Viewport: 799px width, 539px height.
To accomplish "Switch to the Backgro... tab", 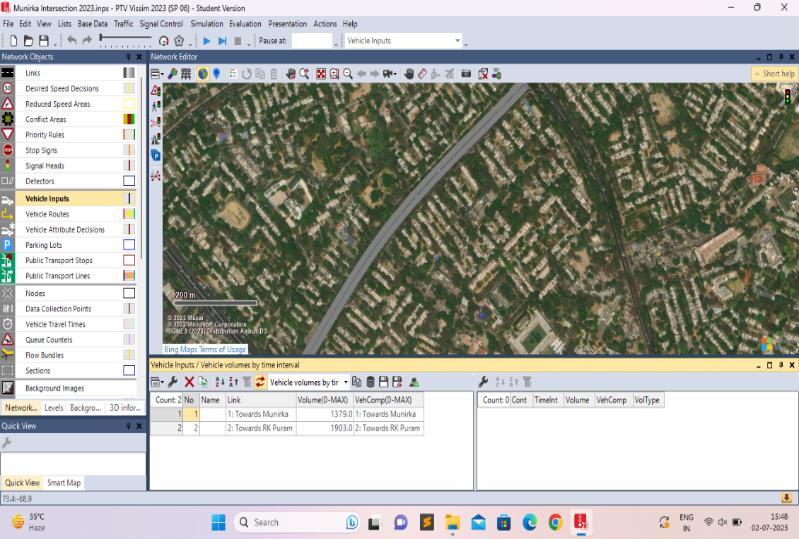I will tap(85, 408).
